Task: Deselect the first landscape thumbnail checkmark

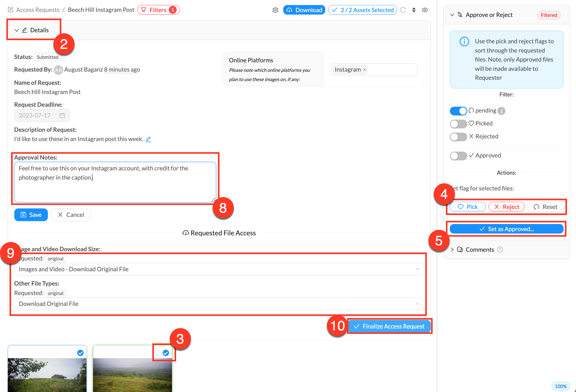Action: coord(80,353)
